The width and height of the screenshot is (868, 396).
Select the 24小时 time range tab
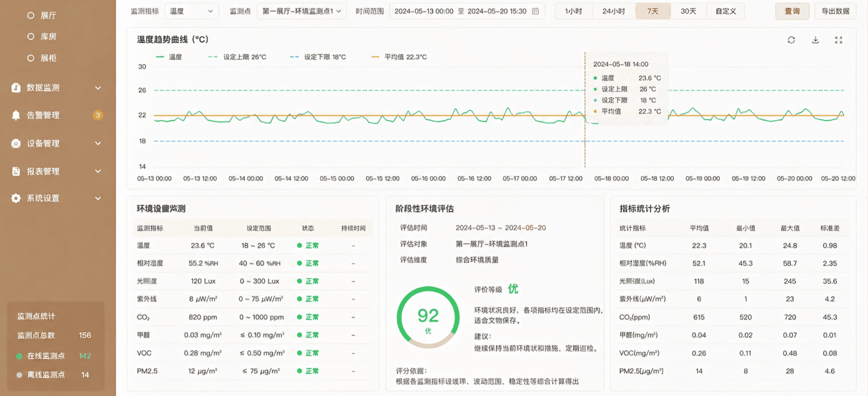(614, 11)
